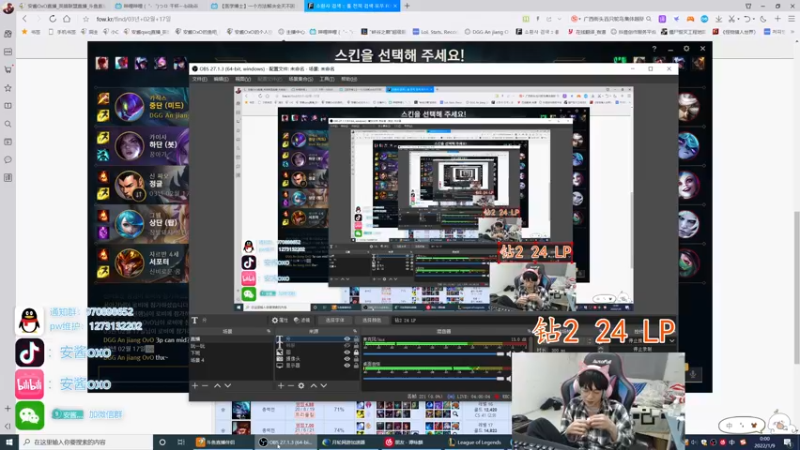Toggle visibility of the display capture source

coord(347,366)
